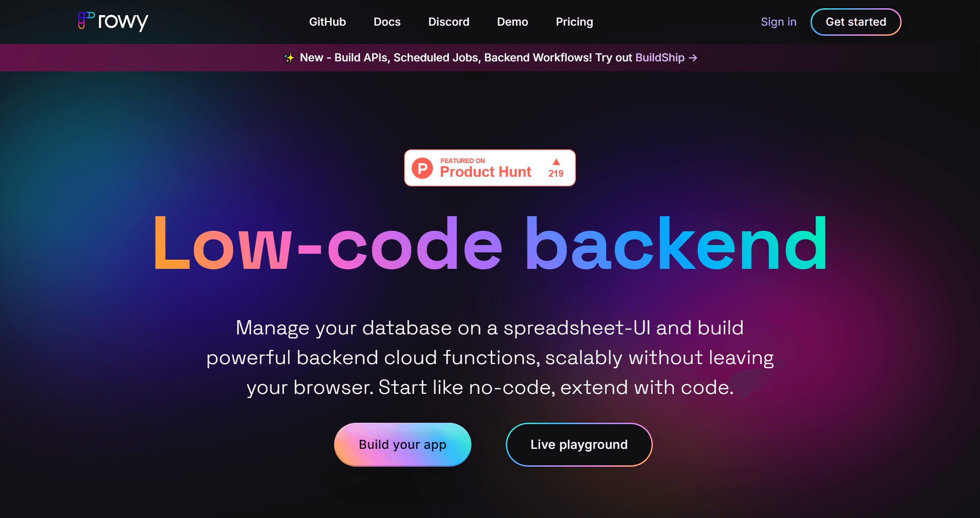Viewport: 980px width, 518px height.
Task: Click the Sign in link
Action: (779, 22)
